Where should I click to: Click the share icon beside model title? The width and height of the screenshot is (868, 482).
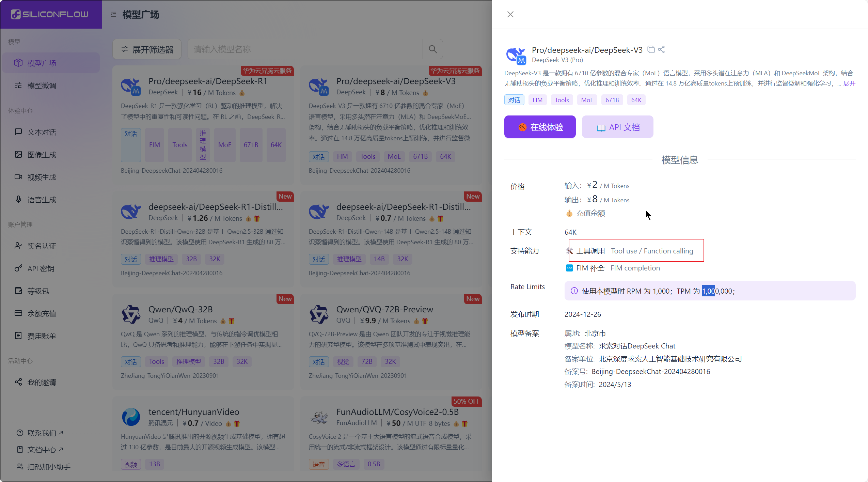coord(661,50)
